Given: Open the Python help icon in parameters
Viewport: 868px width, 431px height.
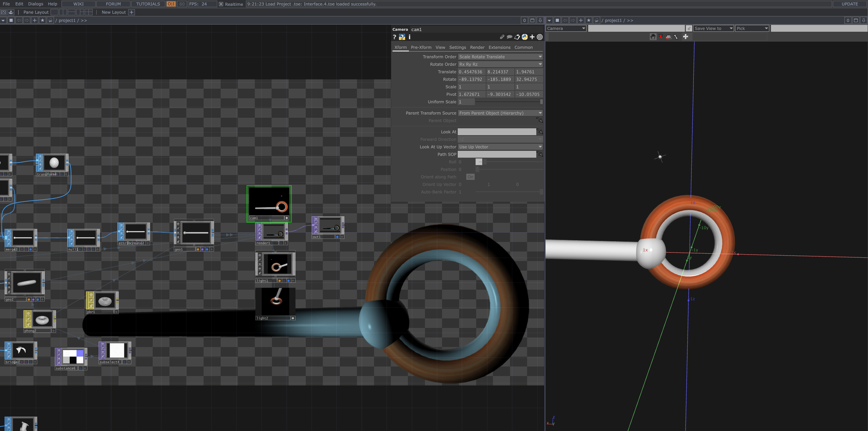Looking at the screenshot, I should coord(402,37).
